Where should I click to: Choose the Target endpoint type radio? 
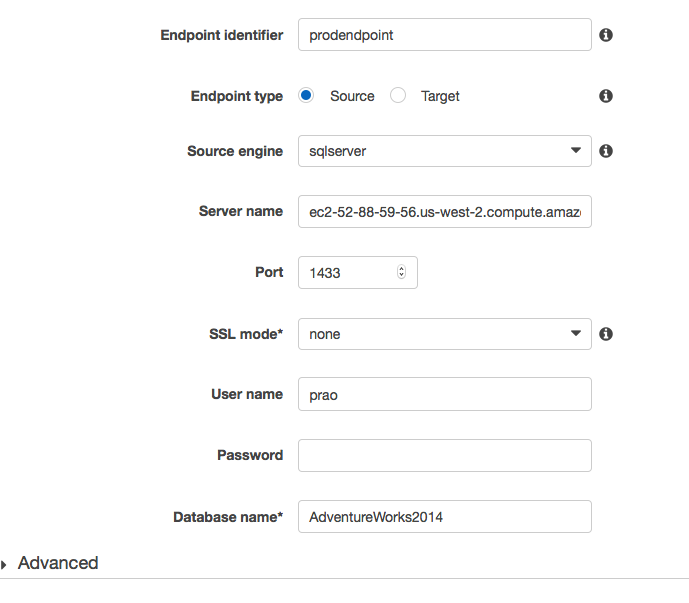pyautogui.click(x=398, y=96)
